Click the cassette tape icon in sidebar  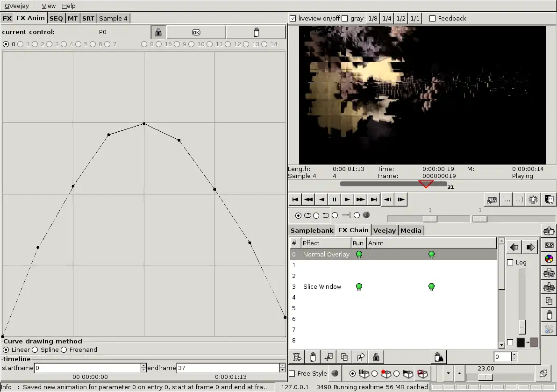(549, 245)
